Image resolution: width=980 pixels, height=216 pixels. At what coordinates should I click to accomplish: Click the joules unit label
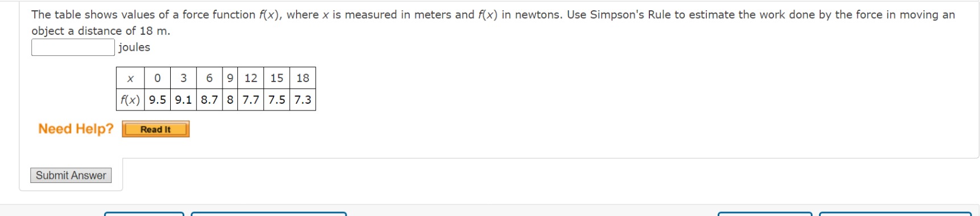134,47
